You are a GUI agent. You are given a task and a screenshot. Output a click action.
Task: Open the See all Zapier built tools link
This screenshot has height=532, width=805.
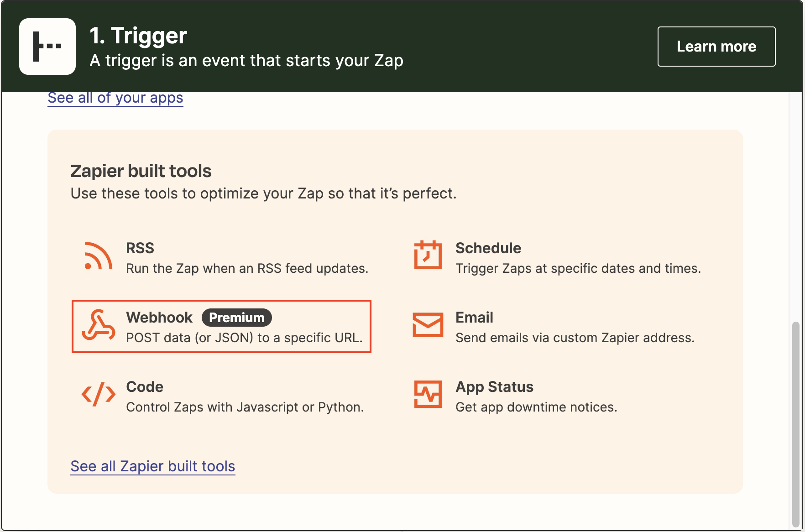click(x=152, y=466)
